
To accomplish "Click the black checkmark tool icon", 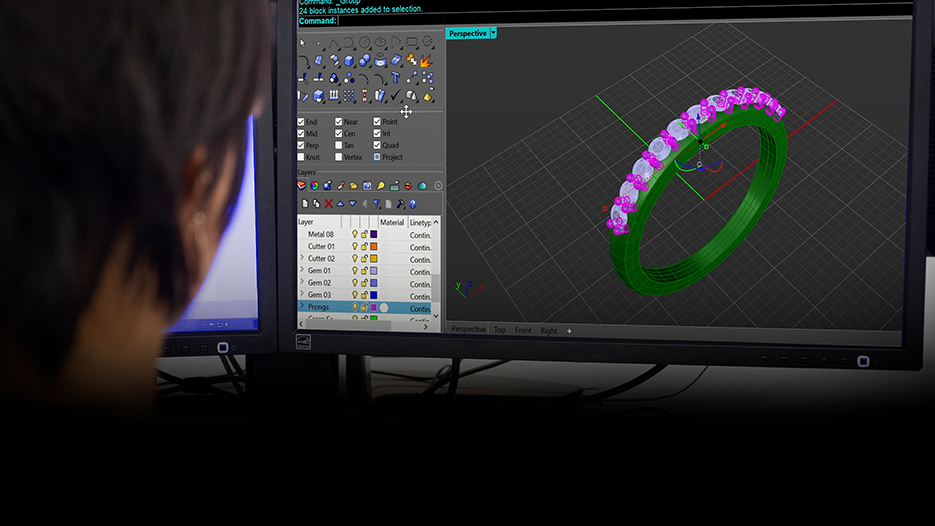I will click(x=395, y=95).
